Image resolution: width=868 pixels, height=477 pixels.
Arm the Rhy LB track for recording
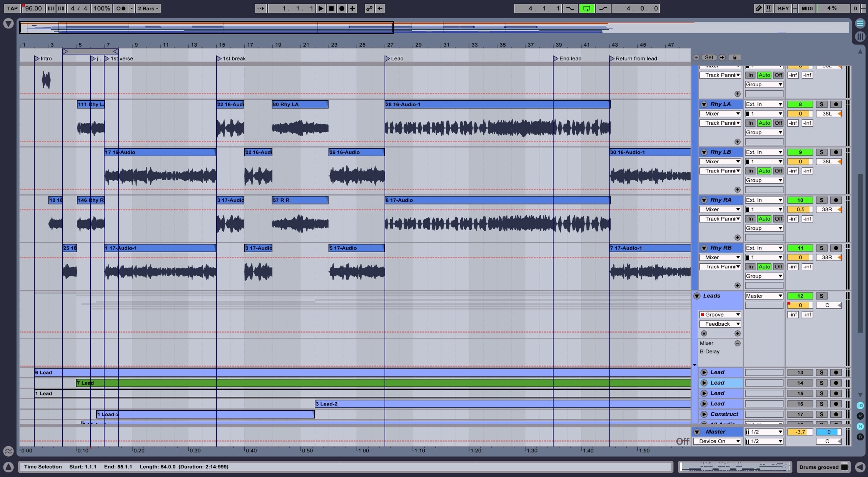coord(836,152)
